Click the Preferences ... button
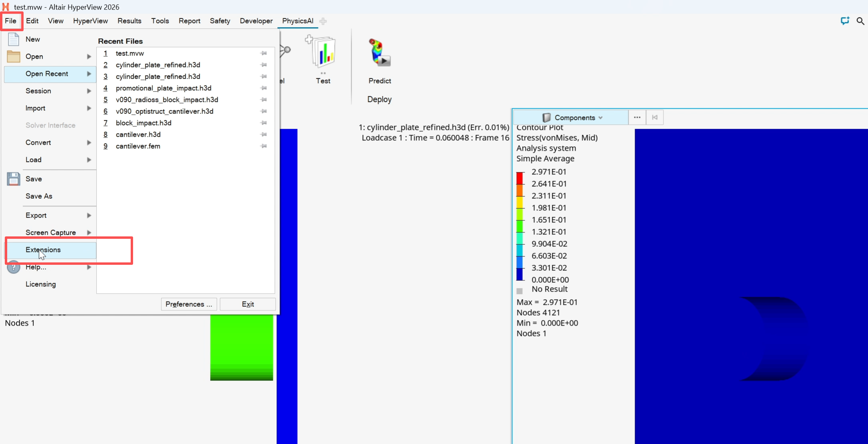 pos(189,304)
